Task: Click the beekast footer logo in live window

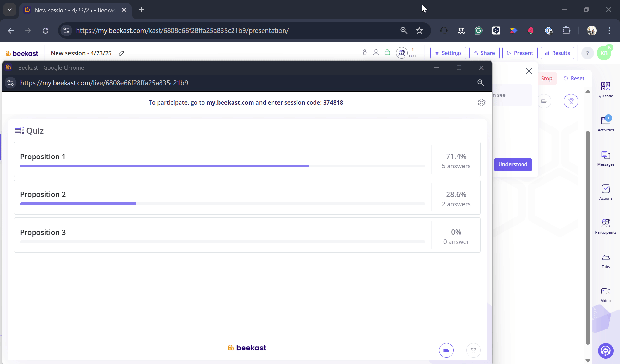Action: pos(247,348)
